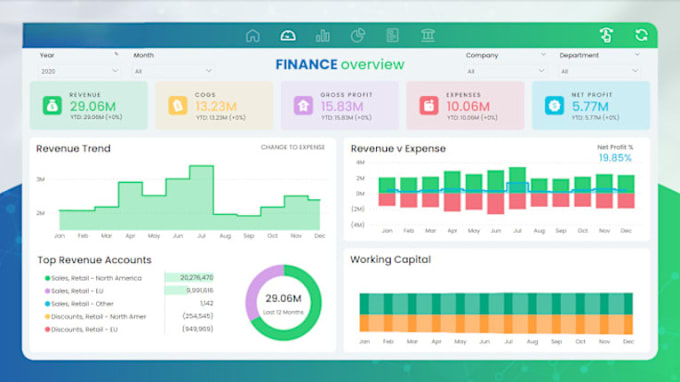Open the Company All dropdown
The width and height of the screenshot is (680, 382).
[505, 71]
